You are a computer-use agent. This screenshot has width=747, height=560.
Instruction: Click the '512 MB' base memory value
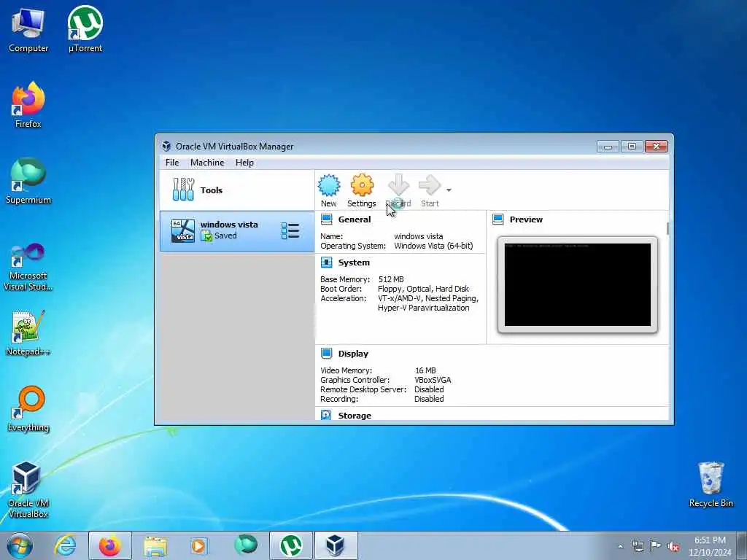click(x=391, y=279)
